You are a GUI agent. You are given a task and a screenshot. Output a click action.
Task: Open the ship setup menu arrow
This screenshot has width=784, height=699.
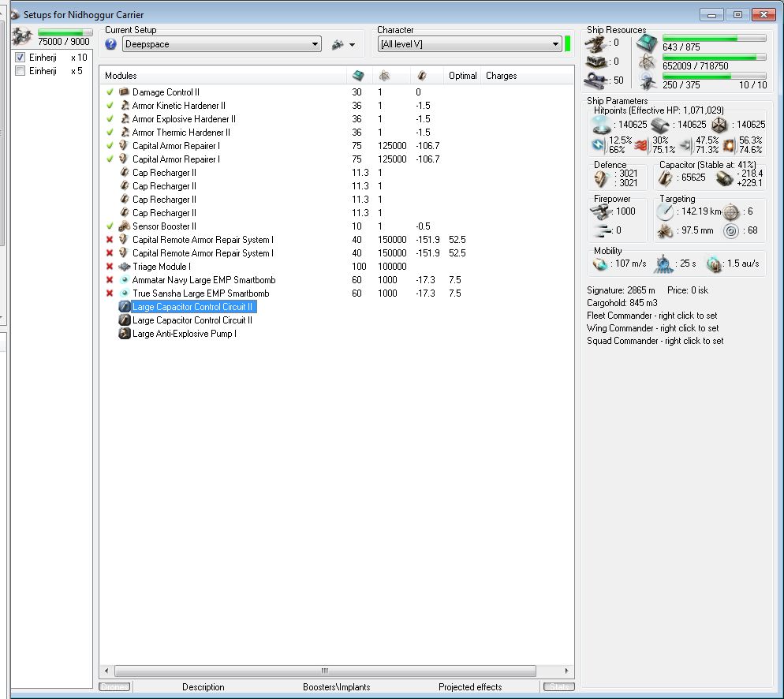351,45
